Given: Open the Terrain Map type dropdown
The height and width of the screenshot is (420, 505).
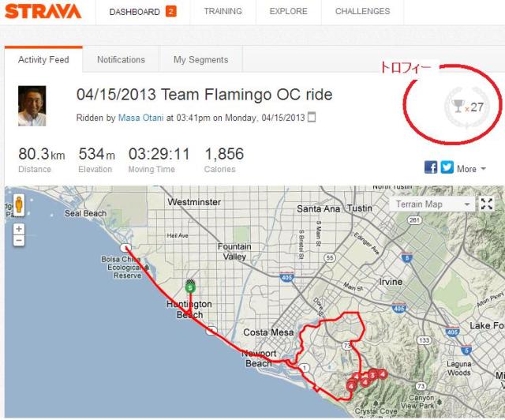Looking at the screenshot, I should pyautogui.click(x=433, y=204).
